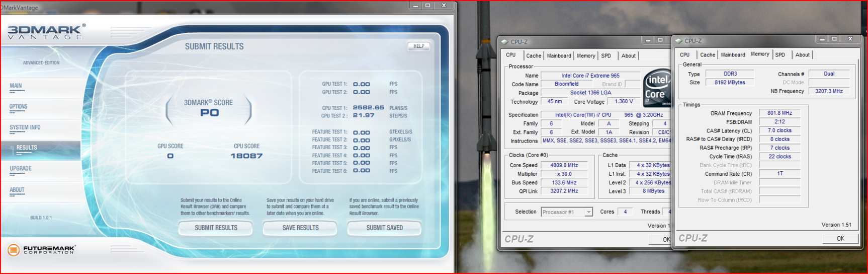Click the Command Rate field 1T
Viewport: 868px width, 274px height.
779,174
